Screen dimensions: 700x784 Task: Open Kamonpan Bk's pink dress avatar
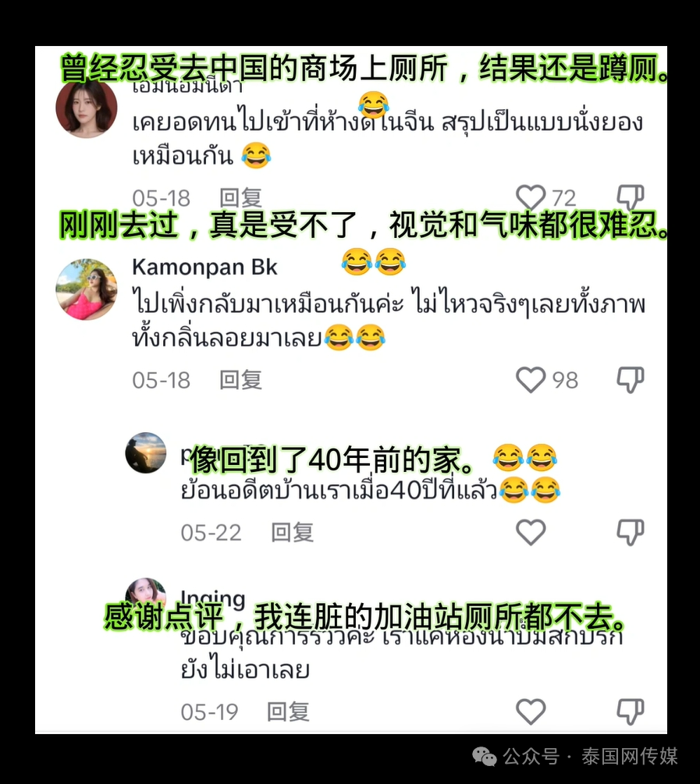pos(86,289)
